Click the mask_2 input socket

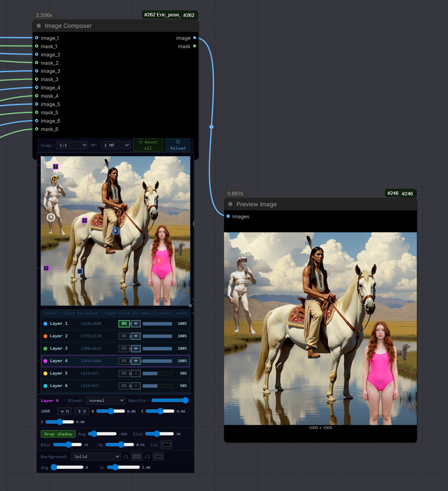tap(37, 63)
